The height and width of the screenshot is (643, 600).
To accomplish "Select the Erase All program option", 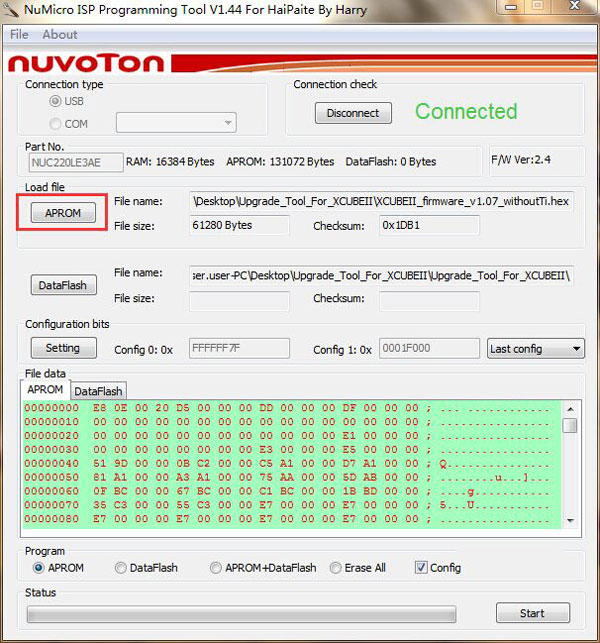I will click(358, 568).
